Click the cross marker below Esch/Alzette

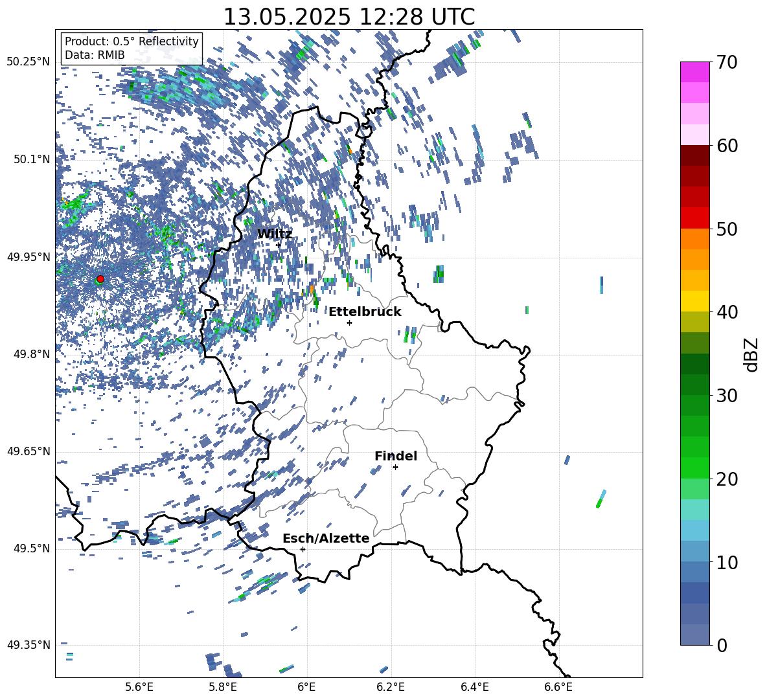coord(303,549)
